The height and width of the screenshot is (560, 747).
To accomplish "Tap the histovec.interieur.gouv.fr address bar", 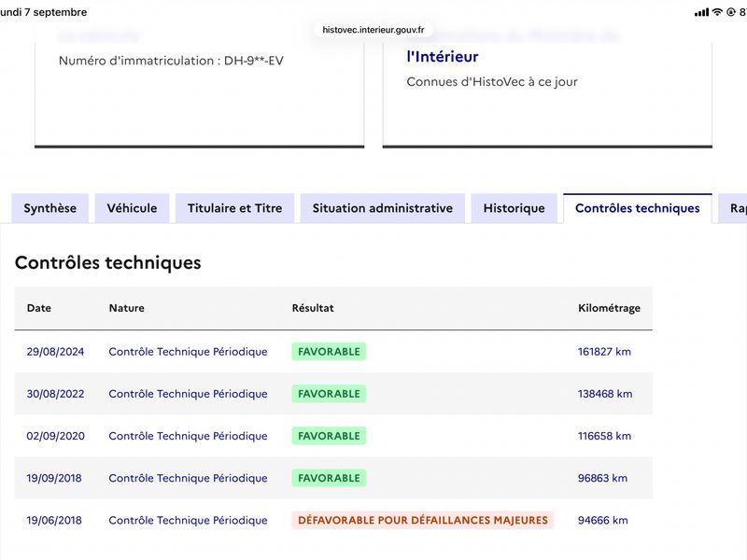I will (x=373, y=30).
